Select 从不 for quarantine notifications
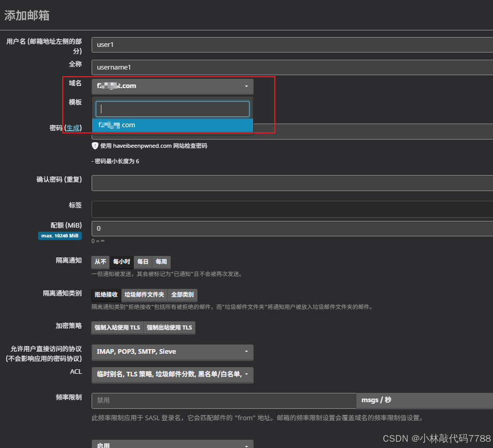The width and height of the screenshot is (493, 448). (100, 262)
